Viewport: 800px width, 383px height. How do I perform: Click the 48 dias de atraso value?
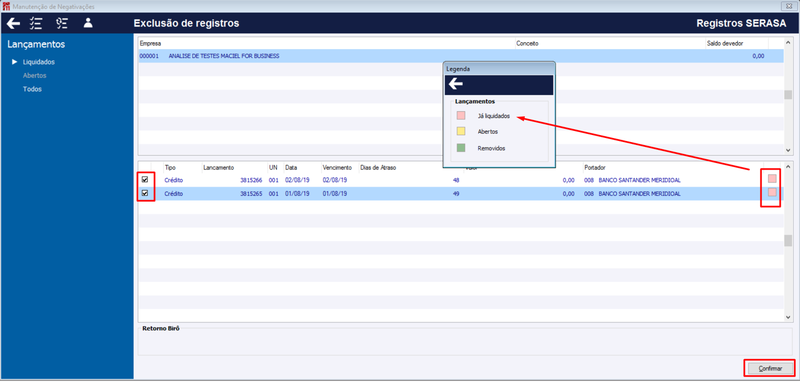click(456, 181)
